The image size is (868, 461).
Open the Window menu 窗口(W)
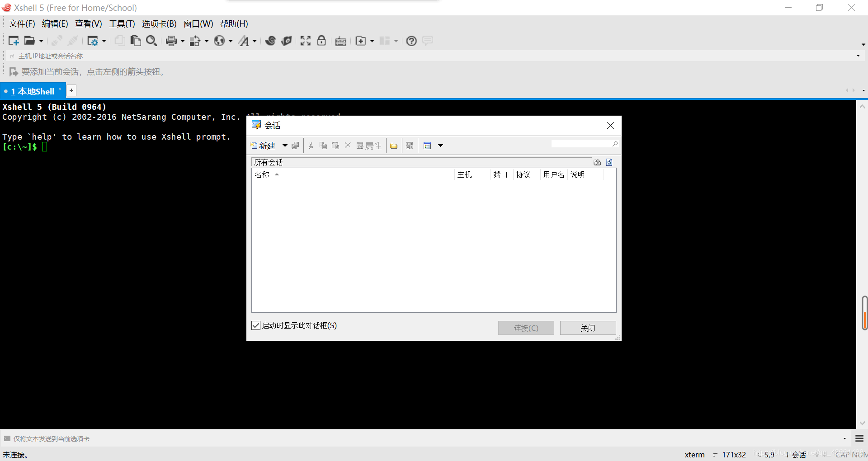pyautogui.click(x=198, y=24)
